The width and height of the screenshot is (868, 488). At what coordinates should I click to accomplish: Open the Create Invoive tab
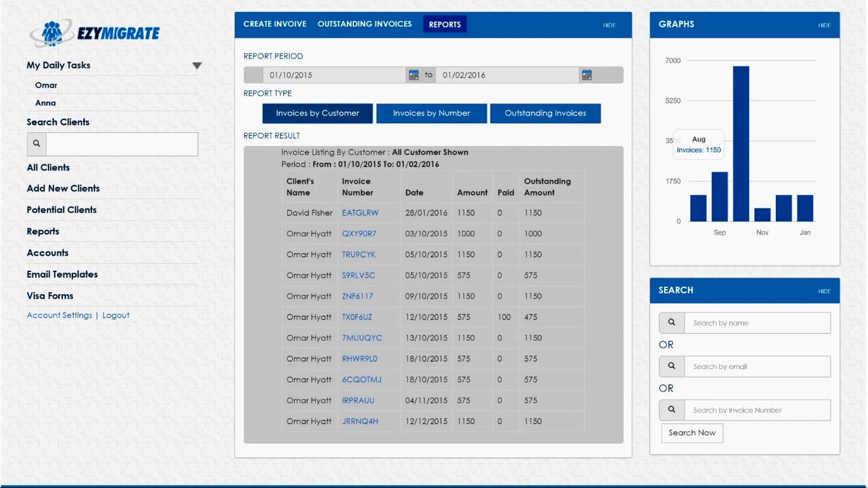tap(275, 24)
